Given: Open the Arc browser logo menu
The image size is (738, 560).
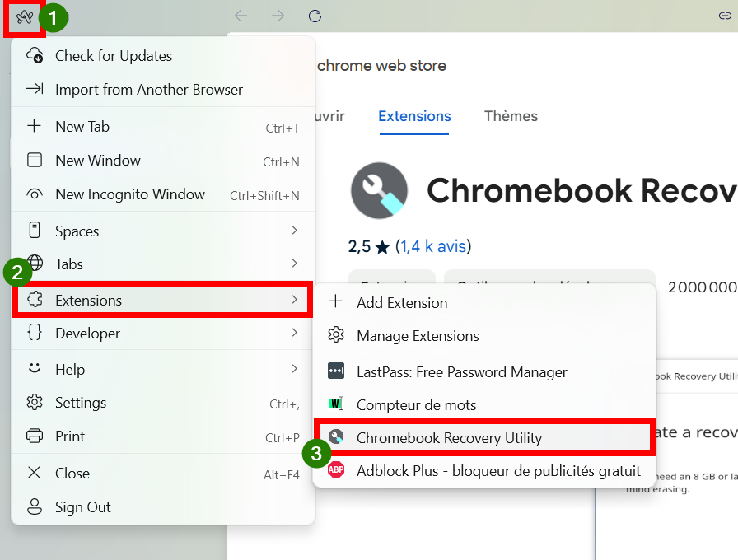Looking at the screenshot, I should tap(25, 17).
